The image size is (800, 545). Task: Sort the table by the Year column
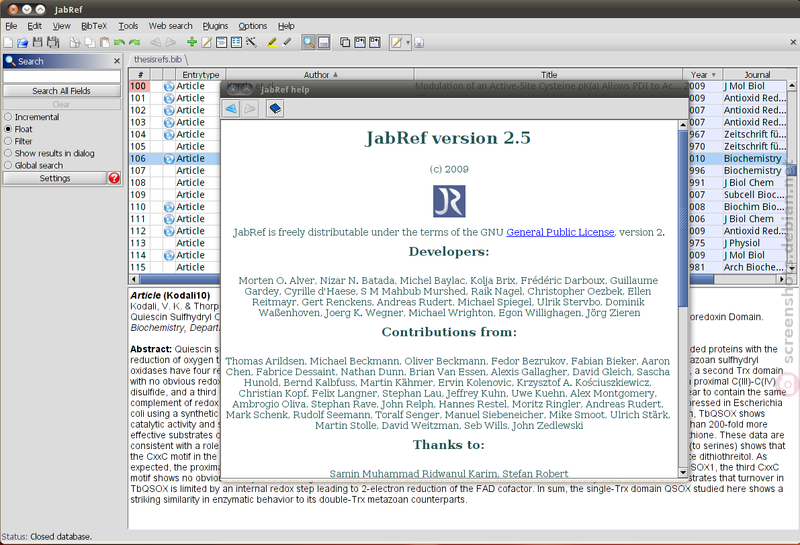pyautogui.click(x=703, y=75)
